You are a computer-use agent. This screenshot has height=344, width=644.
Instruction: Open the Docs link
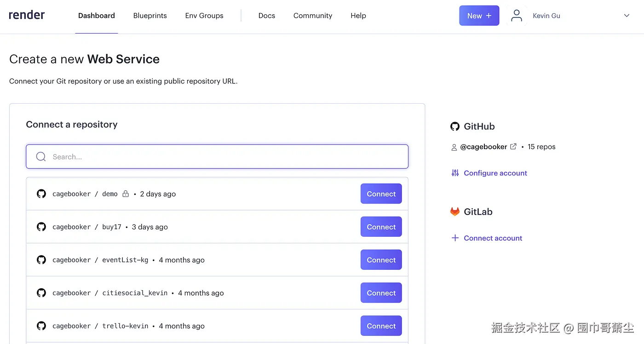[x=267, y=16]
